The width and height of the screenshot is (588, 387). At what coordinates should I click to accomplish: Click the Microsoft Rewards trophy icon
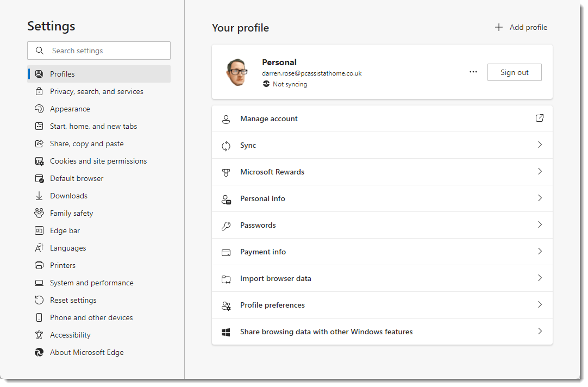pos(226,172)
